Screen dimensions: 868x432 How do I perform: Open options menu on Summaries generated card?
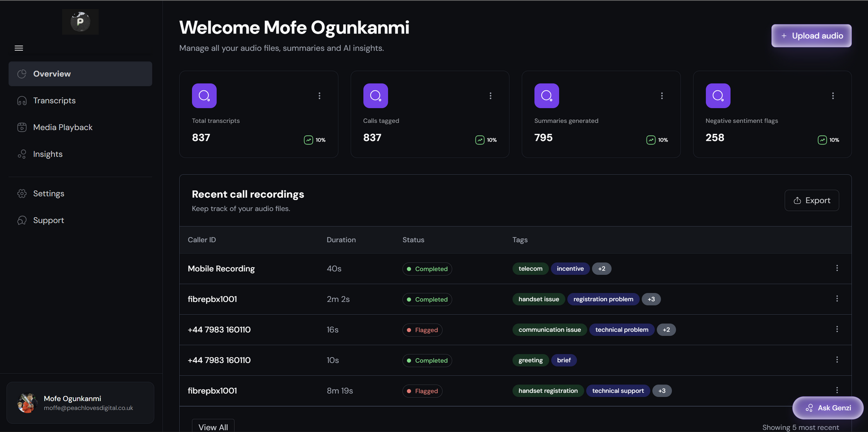[x=661, y=95]
